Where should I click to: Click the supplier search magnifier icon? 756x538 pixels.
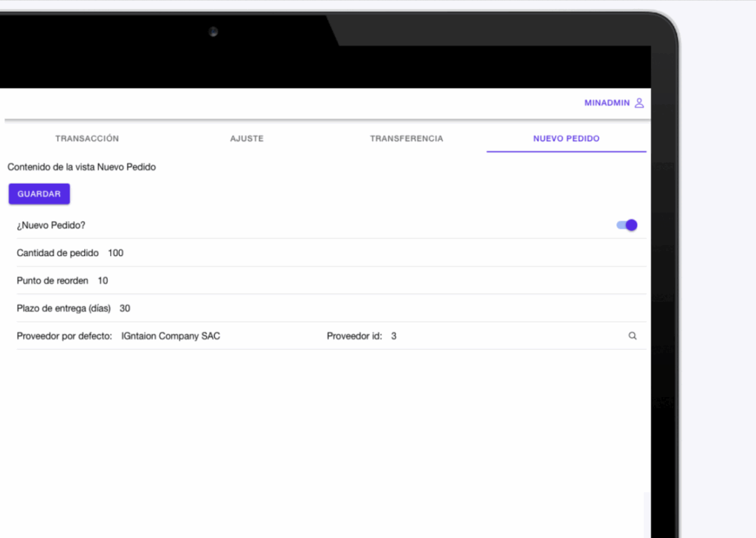[633, 336]
